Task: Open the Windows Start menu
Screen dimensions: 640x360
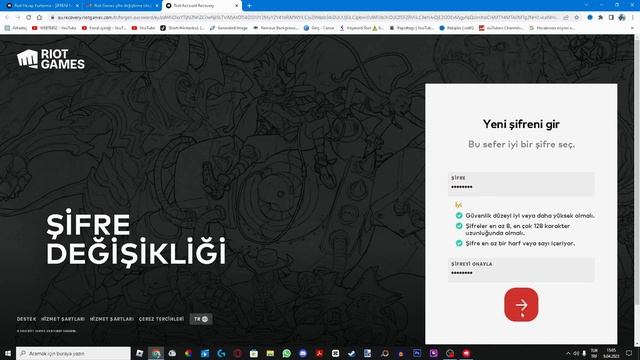Action: click(7, 353)
